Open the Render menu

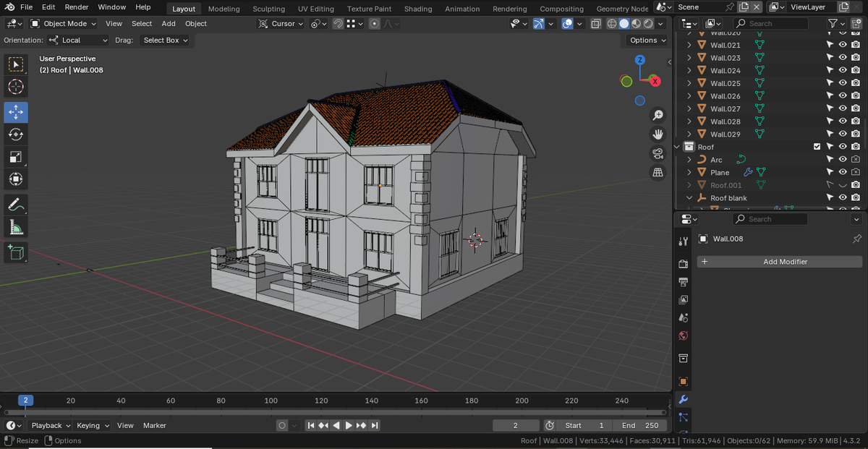77,7
